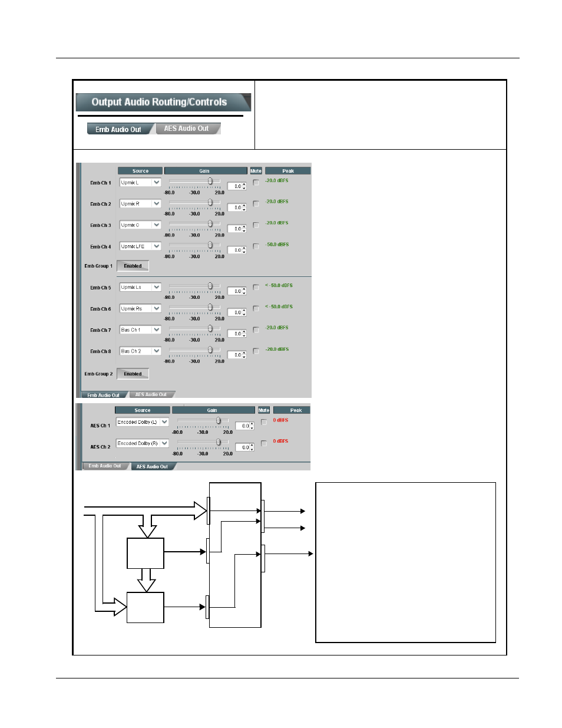The width and height of the screenshot is (562, 728).
Task: Click Emb Ch 7 gain slider handle
Action: pos(210,329)
